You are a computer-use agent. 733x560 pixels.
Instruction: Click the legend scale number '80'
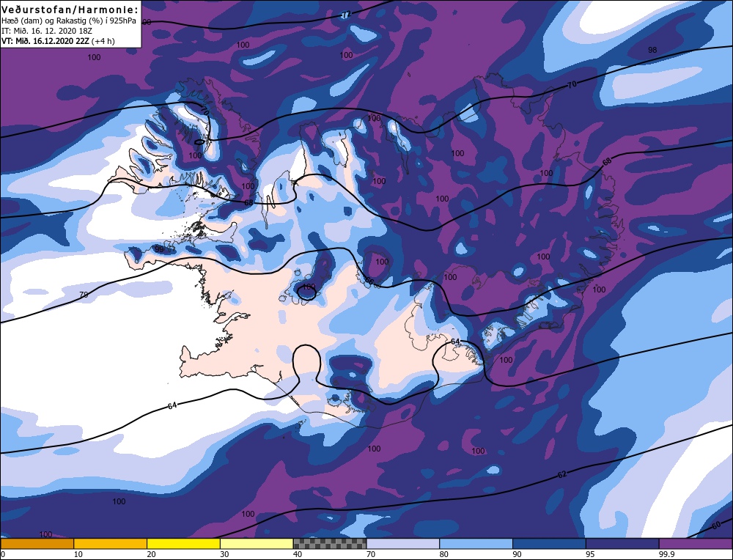[443, 554]
